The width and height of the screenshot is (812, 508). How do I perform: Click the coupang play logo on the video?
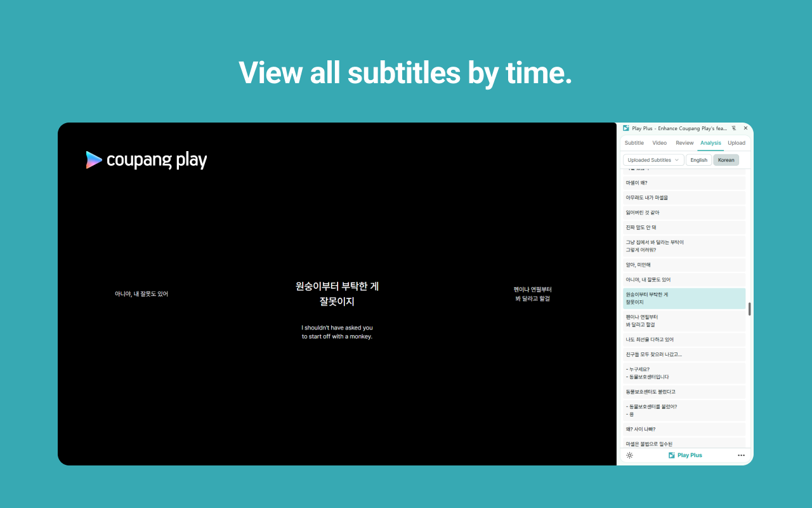146,160
